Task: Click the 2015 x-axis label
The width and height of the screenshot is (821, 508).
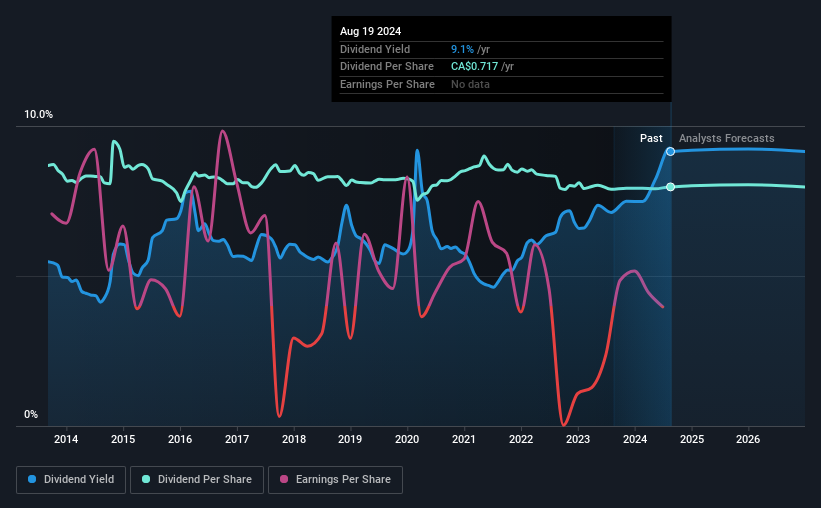Action: point(123,439)
